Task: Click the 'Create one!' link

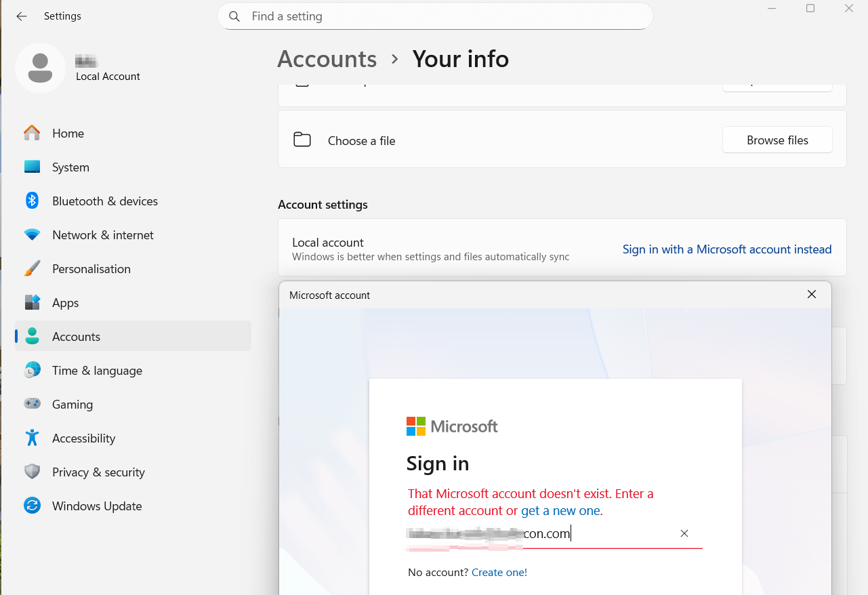Action: [499, 573]
